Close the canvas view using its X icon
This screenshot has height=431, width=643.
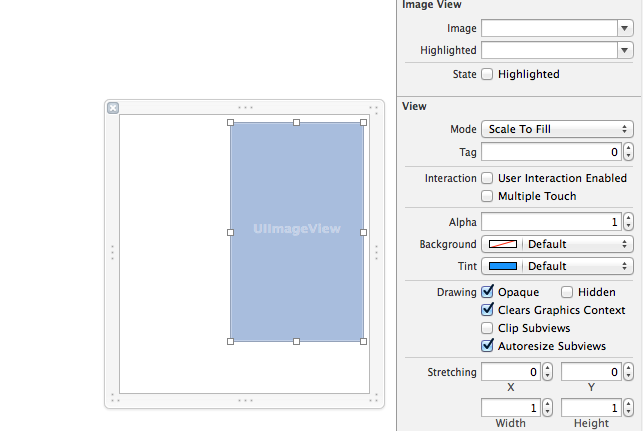pyautogui.click(x=113, y=108)
